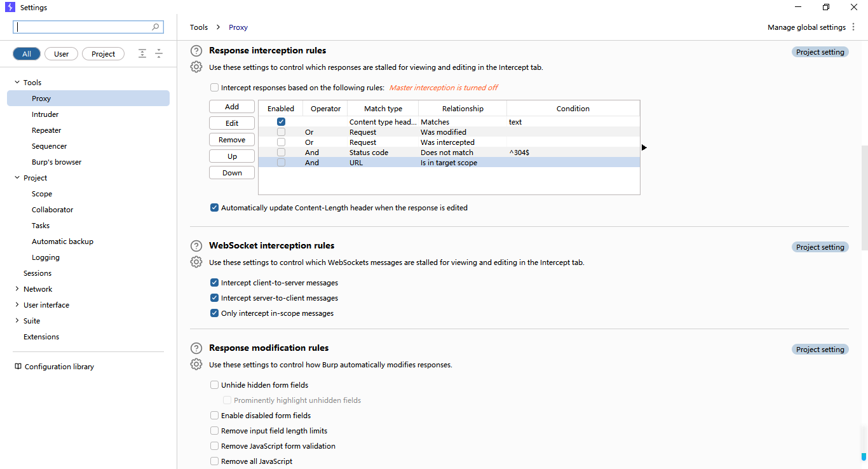
Task: Open the Response interception rules gear options
Action: 196,67
